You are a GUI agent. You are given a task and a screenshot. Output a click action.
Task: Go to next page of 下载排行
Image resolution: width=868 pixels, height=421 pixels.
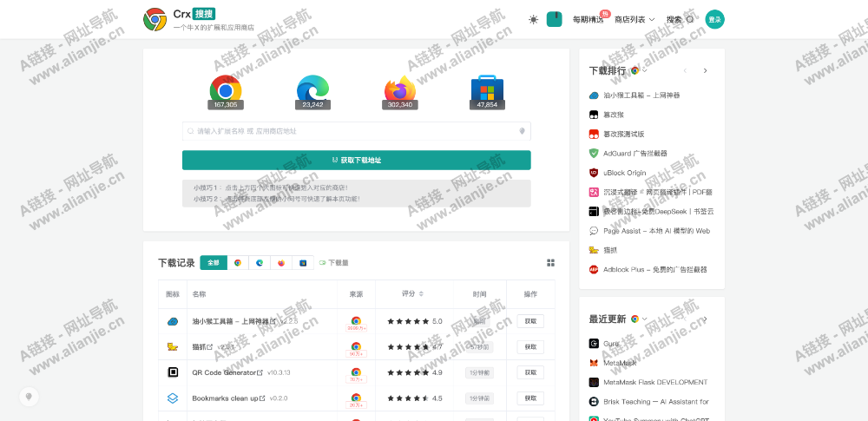coord(705,70)
